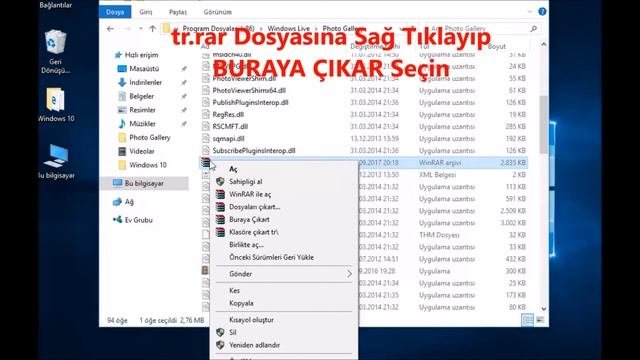Choose Sil in context menu
Screen dimensions: 640x360
coord(233,333)
